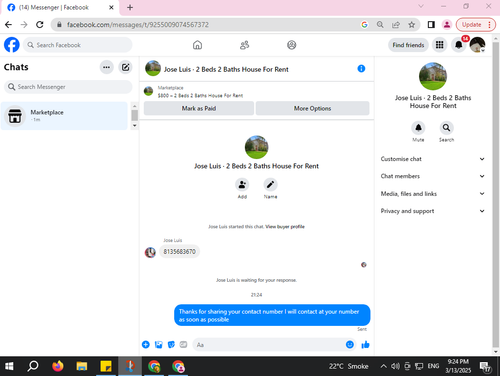Click Mark as Paid button
This screenshot has height=376, width=500.
199,108
